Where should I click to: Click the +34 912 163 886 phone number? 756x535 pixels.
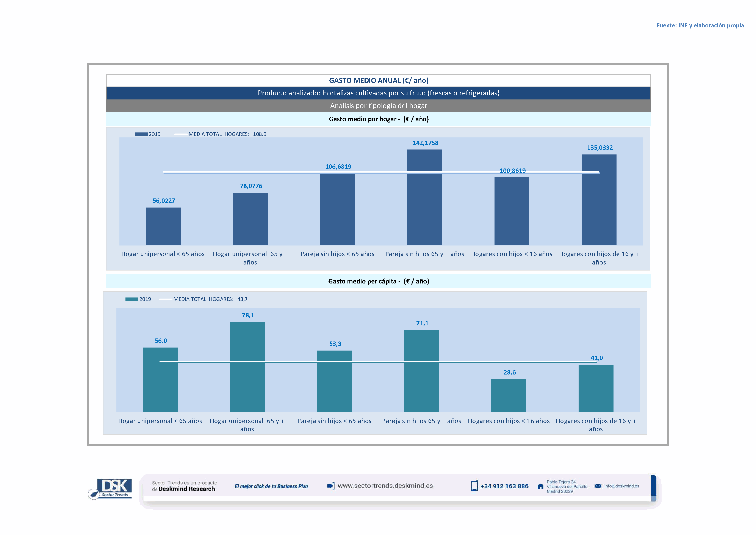[x=504, y=486]
